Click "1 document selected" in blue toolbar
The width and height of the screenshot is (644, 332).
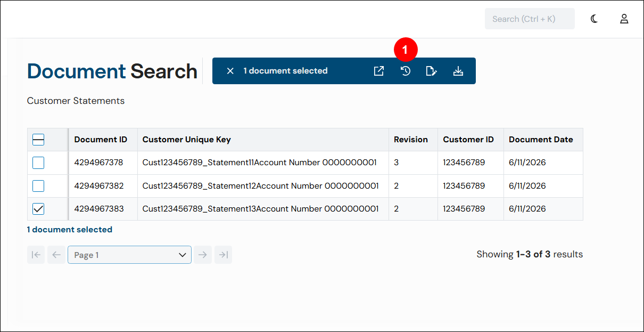[x=285, y=71]
